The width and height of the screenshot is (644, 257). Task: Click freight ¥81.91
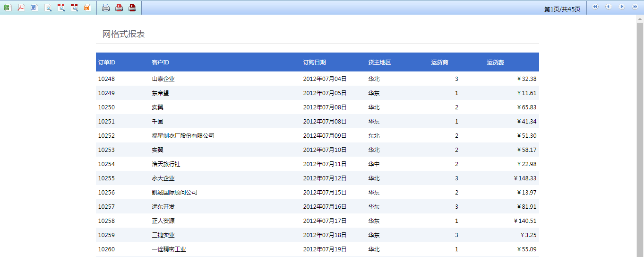[x=526, y=207]
